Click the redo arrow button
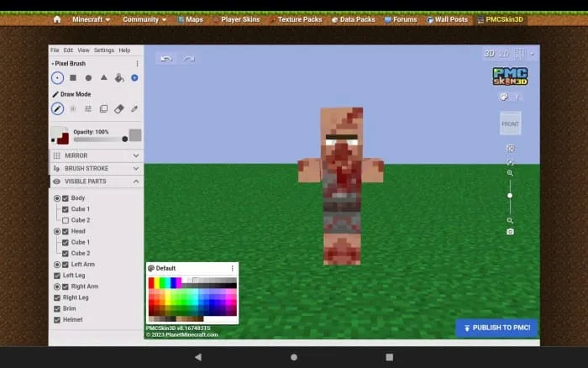The width and height of the screenshot is (588, 368). pyautogui.click(x=189, y=59)
